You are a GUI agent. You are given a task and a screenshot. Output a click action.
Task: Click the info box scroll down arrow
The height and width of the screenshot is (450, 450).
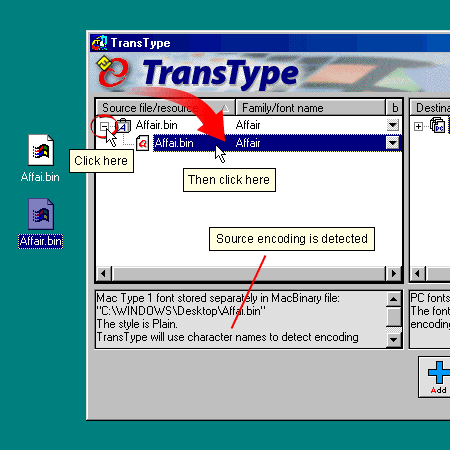(x=394, y=340)
